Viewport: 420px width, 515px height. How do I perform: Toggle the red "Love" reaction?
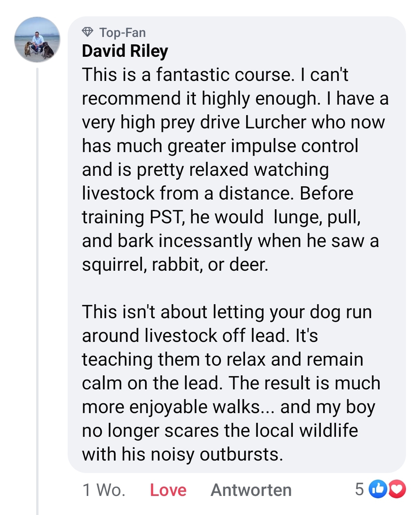coord(168,490)
